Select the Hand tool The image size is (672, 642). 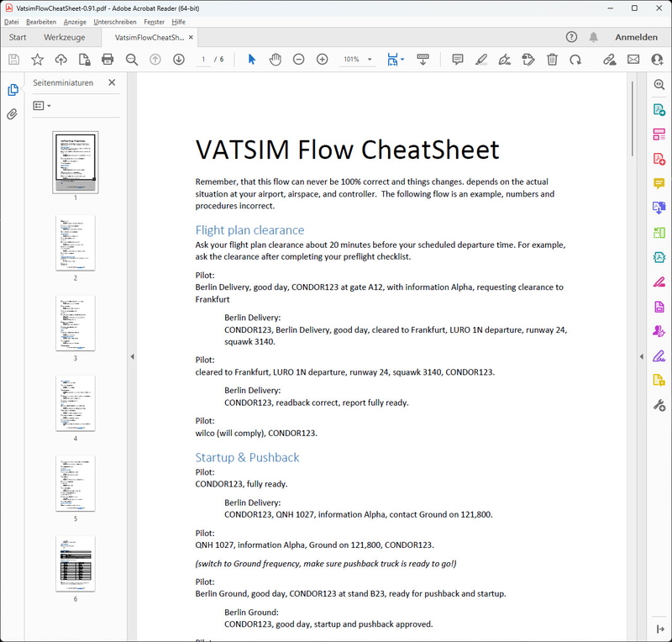pyautogui.click(x=276, y=60)
